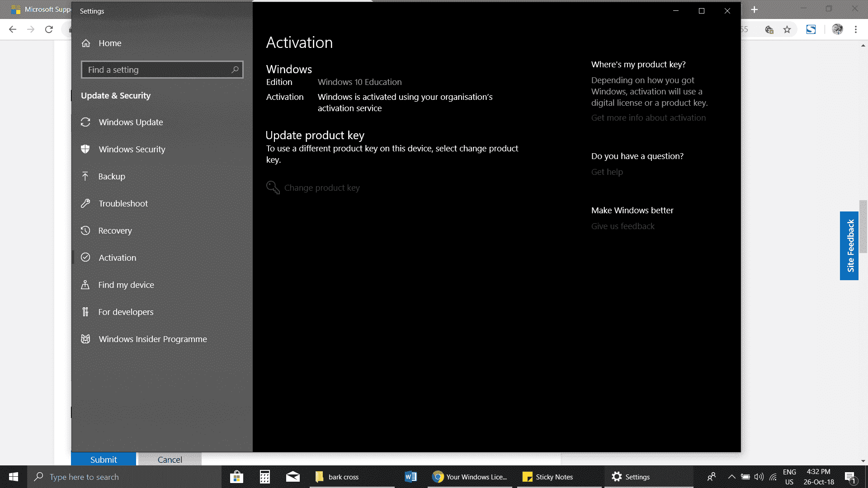Screen dimensions: 868x488
Task: Click the Troubleshoot wrench icon
Action: point(85,203)
